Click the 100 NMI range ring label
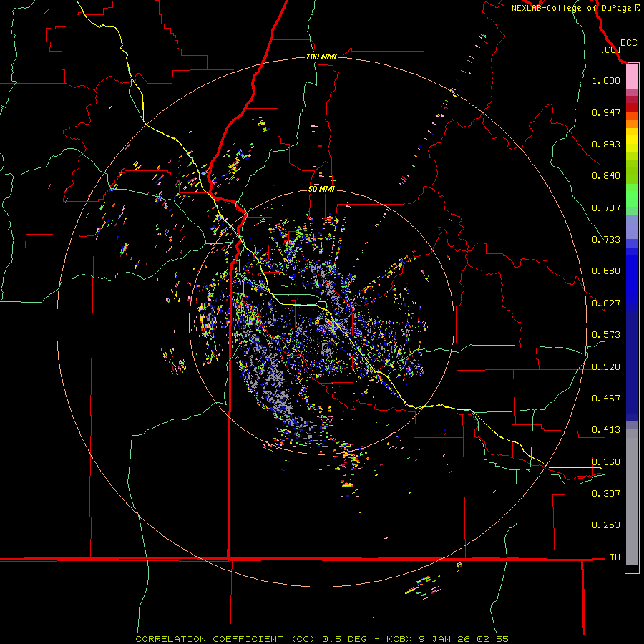This screenshot has width=644, height=644. (x=321, y=57)
